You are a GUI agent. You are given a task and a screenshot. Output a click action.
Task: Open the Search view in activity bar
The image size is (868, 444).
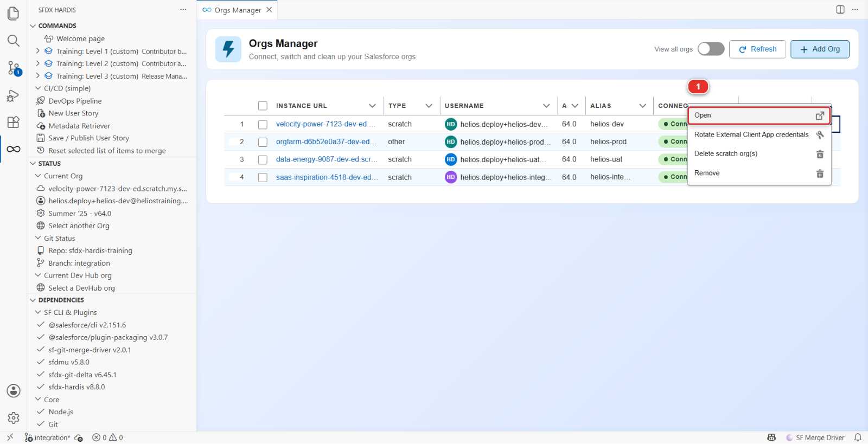coord(14,41)
